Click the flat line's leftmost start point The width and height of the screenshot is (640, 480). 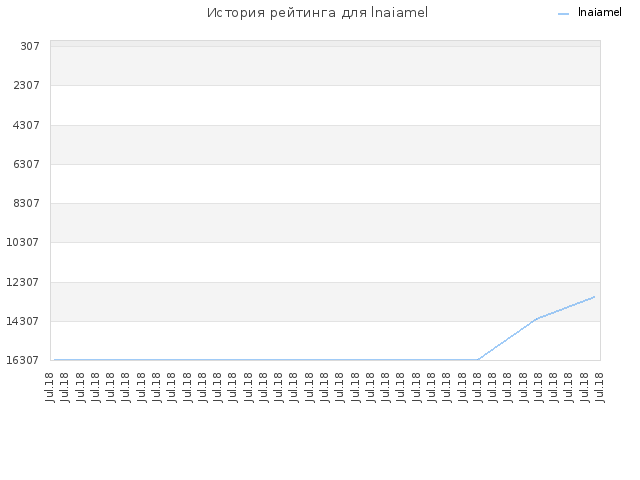point(55,360)
